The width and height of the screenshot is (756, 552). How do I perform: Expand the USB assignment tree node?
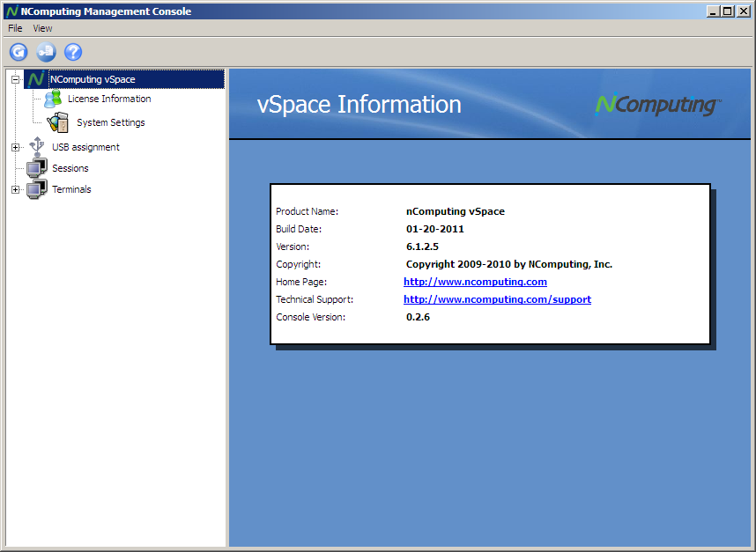point(16,147)
